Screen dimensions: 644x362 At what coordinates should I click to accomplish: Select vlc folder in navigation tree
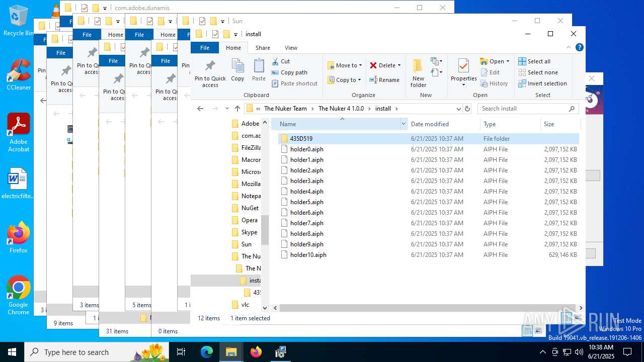click(241, 305)
